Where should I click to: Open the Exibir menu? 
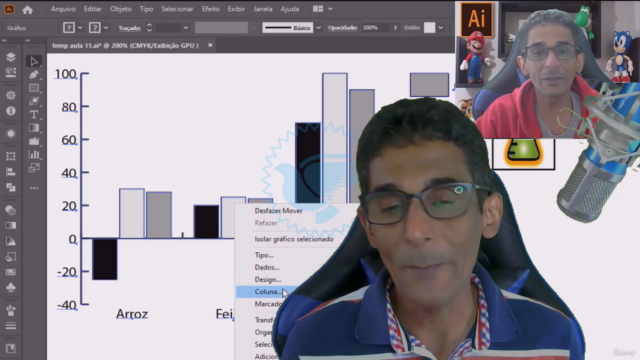tap(236, 9)
